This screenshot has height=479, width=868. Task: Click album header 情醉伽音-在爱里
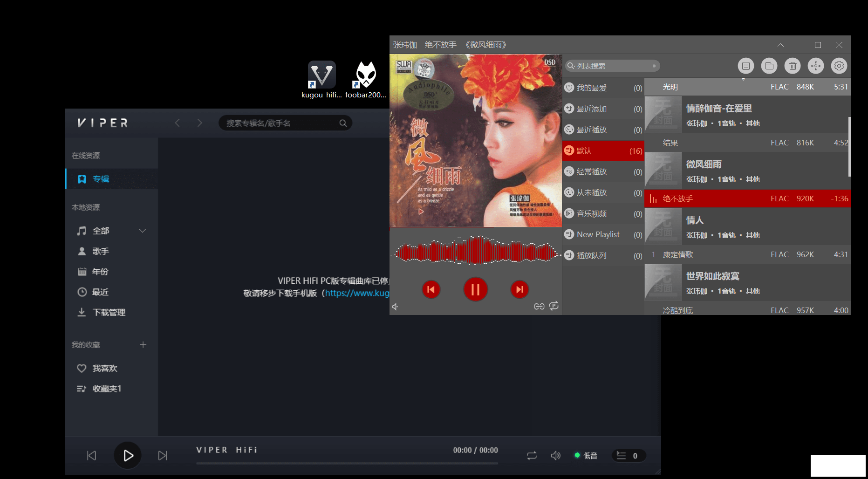click(747, 115)
